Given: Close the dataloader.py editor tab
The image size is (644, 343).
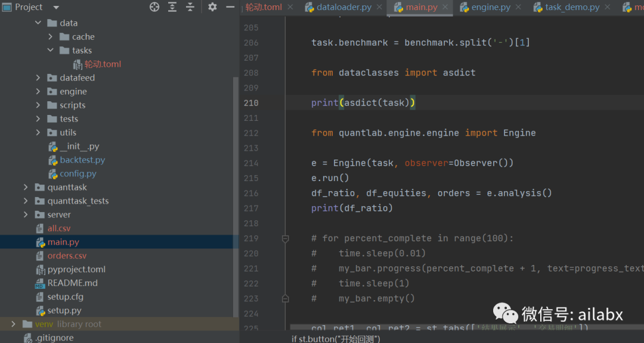Looking at the screenshot, I should tap(379, 7).
